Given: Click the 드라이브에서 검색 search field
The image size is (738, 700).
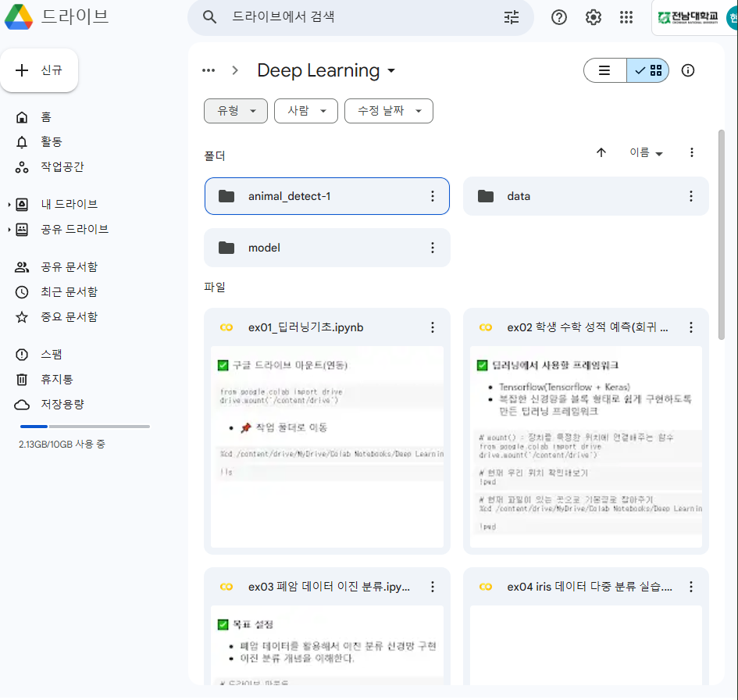Looking at the screenshot, I should 361,17.
